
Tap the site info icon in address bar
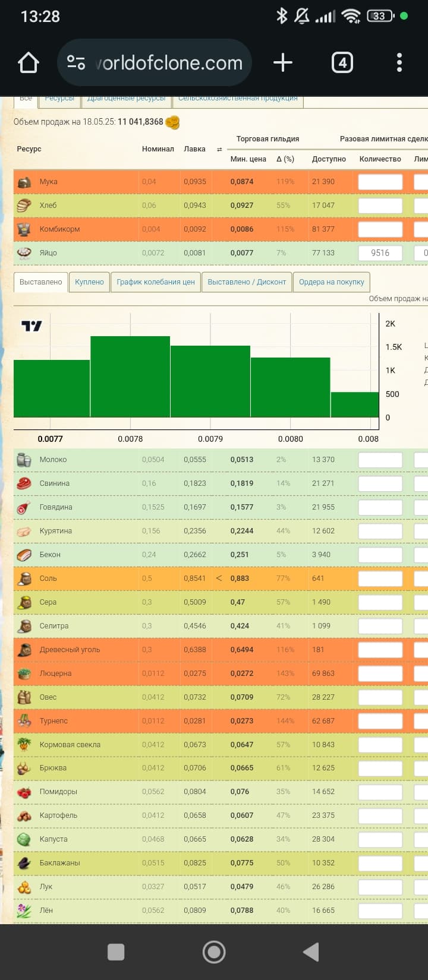(76, 62)
